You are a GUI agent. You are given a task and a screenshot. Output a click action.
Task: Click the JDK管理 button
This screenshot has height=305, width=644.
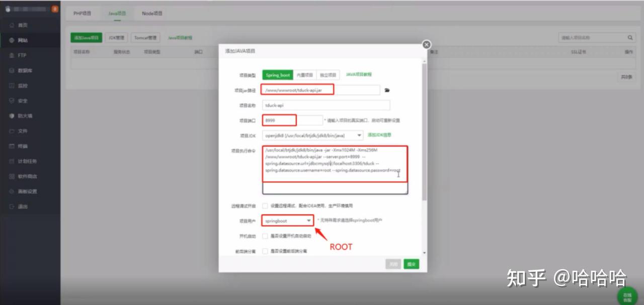tap(117, 38)
